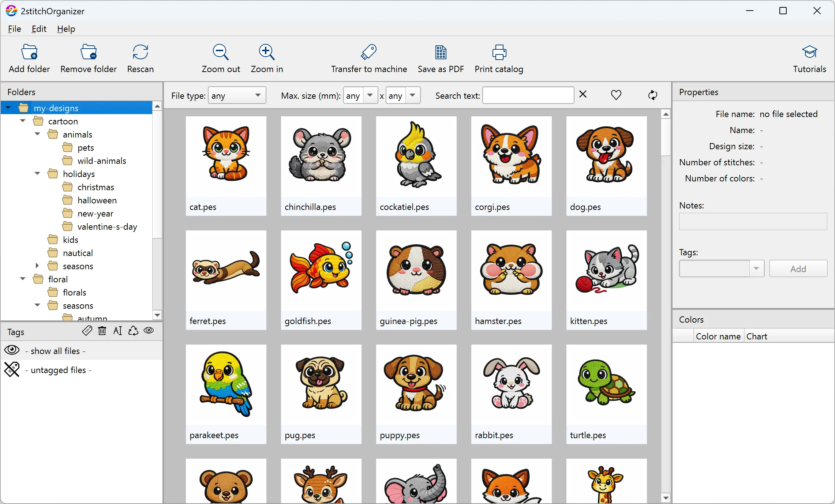Select the new-year folder
The height and width of the screenshot is (504, 835).
point(96,213)
